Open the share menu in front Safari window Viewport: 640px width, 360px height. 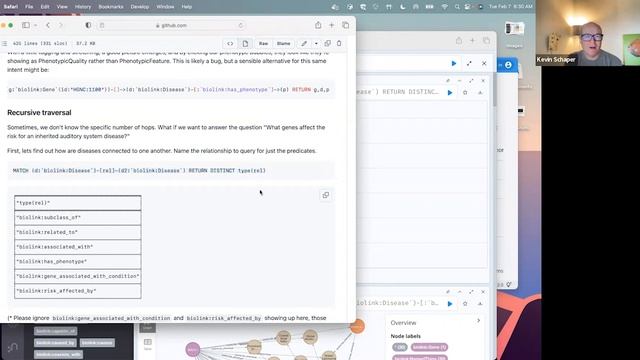pos(318,25)
